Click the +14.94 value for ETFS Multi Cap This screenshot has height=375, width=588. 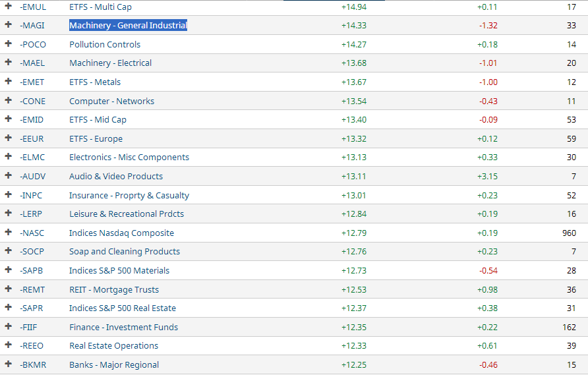[x=353, y=7]
